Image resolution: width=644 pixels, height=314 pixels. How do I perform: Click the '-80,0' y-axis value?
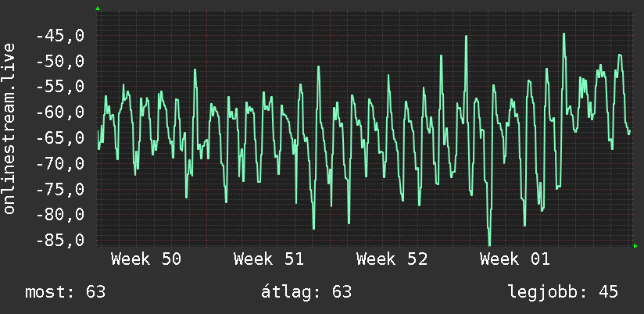click(60, 215)
